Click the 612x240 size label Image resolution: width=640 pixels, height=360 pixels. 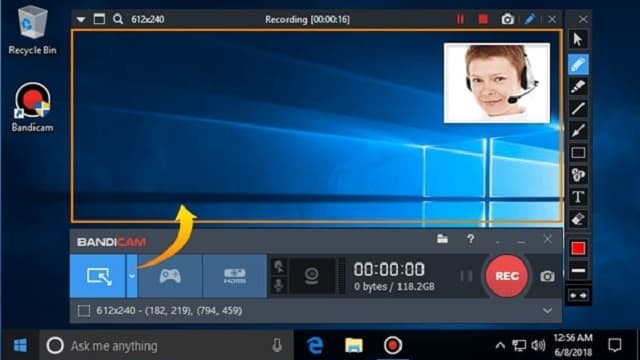click(x=148, y=19)
